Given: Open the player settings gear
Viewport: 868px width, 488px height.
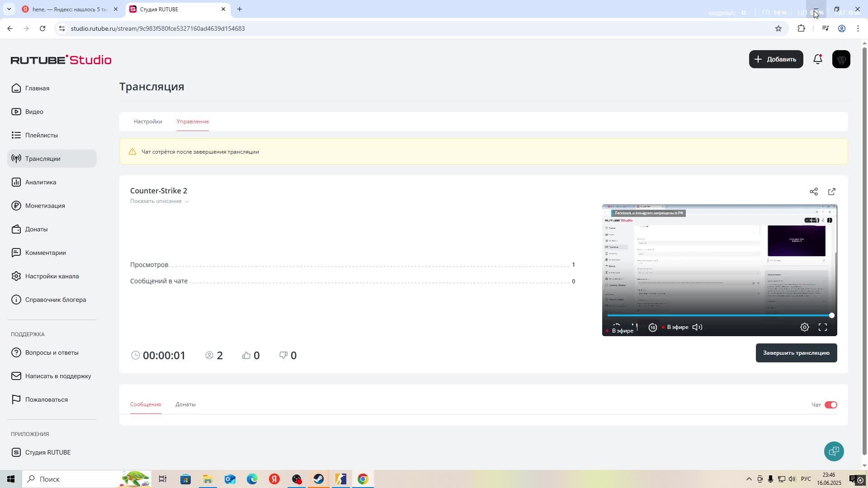Looking at the screenshot, I should tap(805, 327).
